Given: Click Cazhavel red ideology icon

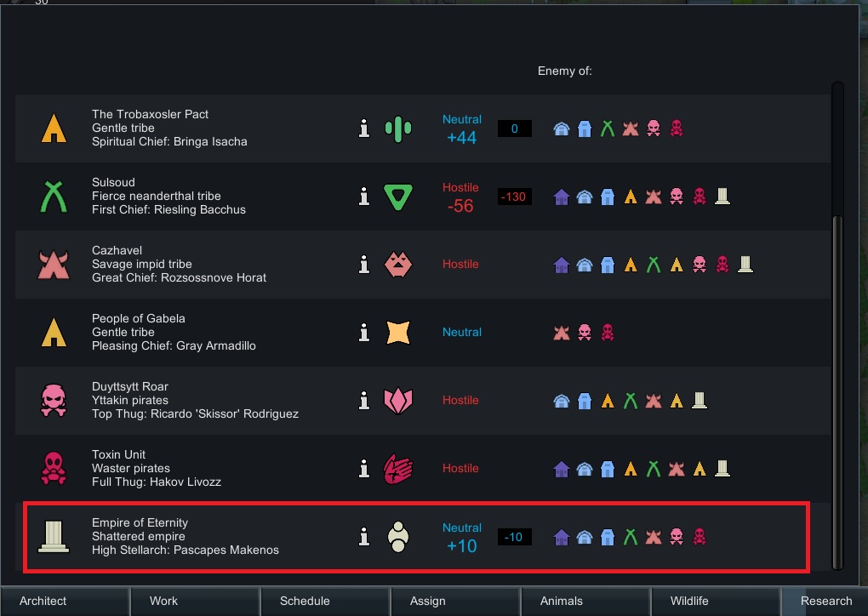Looking at the screenshot, I should click(x=397, y=265).
